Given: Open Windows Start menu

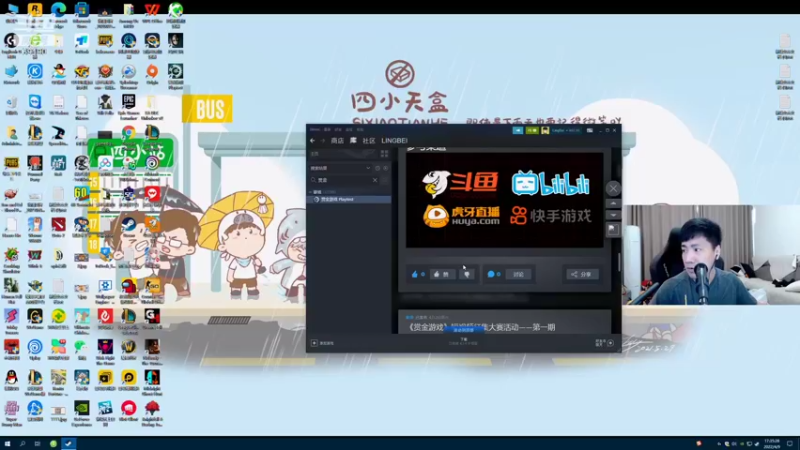Looking at the screenshot, I should point(7,444).
